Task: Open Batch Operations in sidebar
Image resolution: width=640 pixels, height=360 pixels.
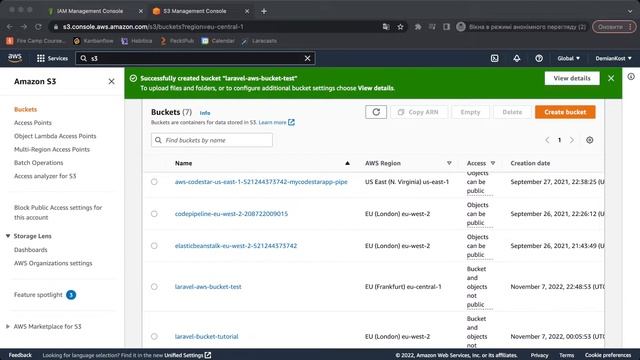Action: tap(38, 163)
